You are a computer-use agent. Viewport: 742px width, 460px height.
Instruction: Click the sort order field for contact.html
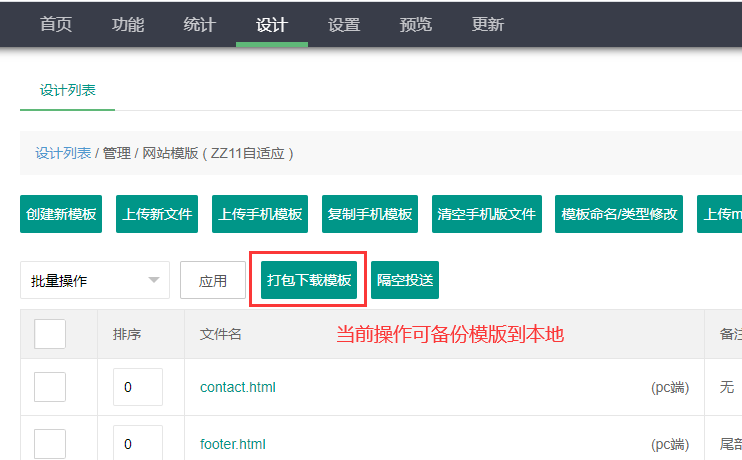pyautogui.click(x=138, y=387)
